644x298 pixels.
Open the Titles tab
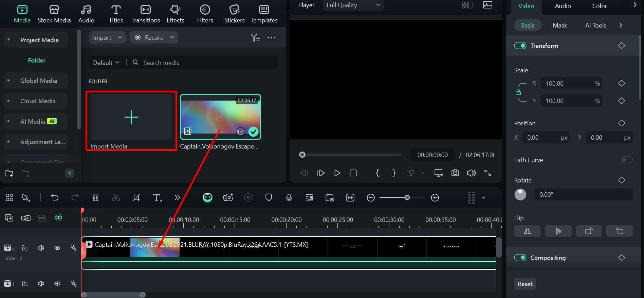[x=116, y=14]
